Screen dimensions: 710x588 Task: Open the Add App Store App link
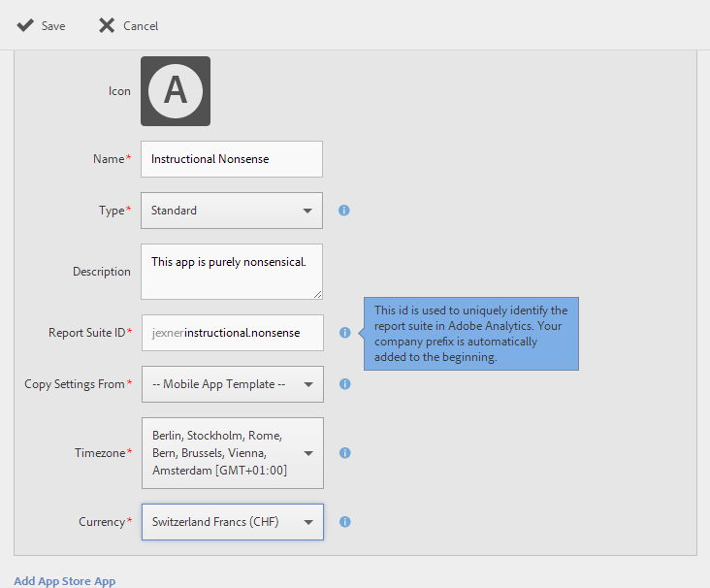coord(65,581)
